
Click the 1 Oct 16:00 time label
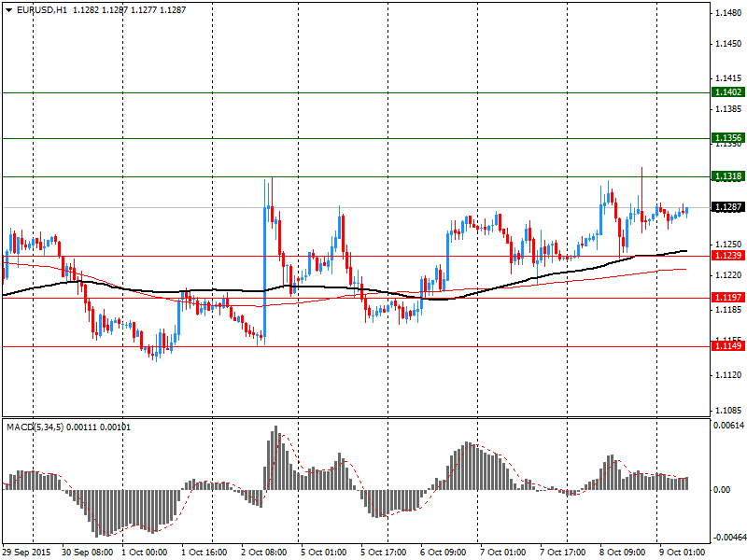point(204,553)
